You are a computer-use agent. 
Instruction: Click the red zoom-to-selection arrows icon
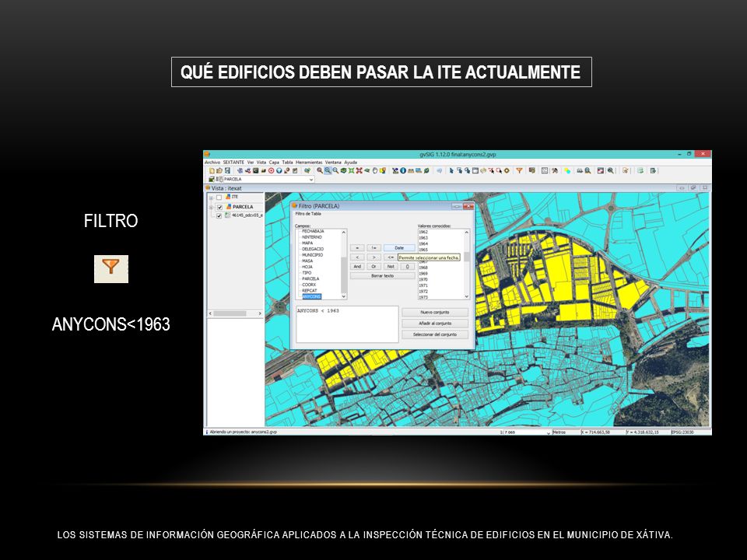359,170
